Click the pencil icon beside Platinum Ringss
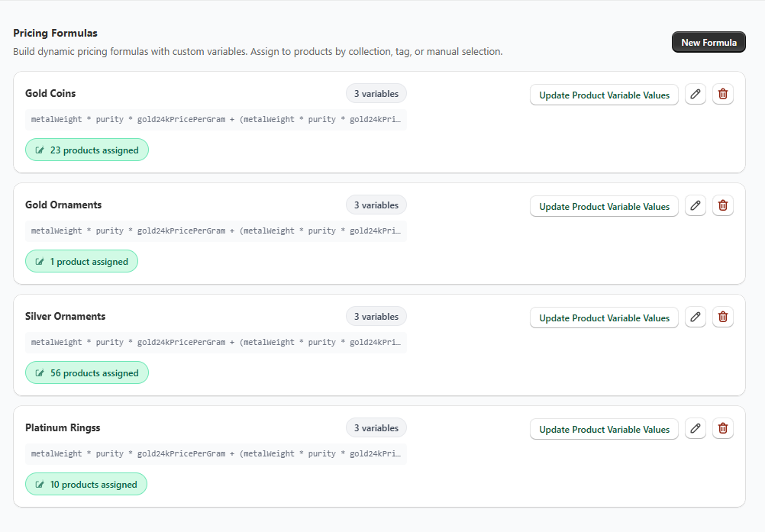Image resolution: width=765 pixels, height=532 pixels. click(x=695, y=429)
